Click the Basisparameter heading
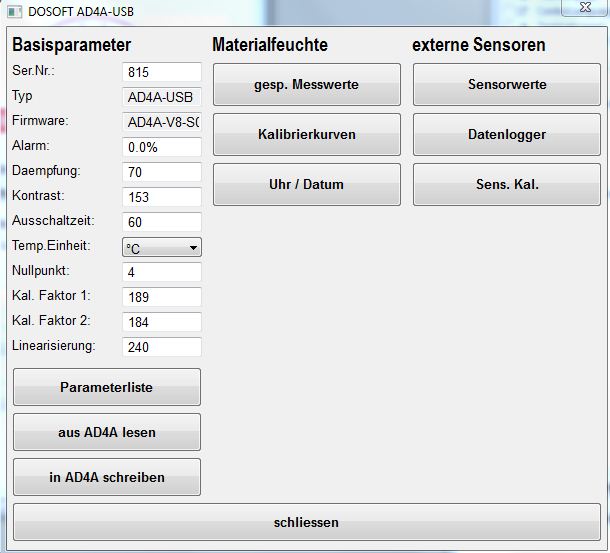This screenshot has height=553, width=610. (72, 45)
